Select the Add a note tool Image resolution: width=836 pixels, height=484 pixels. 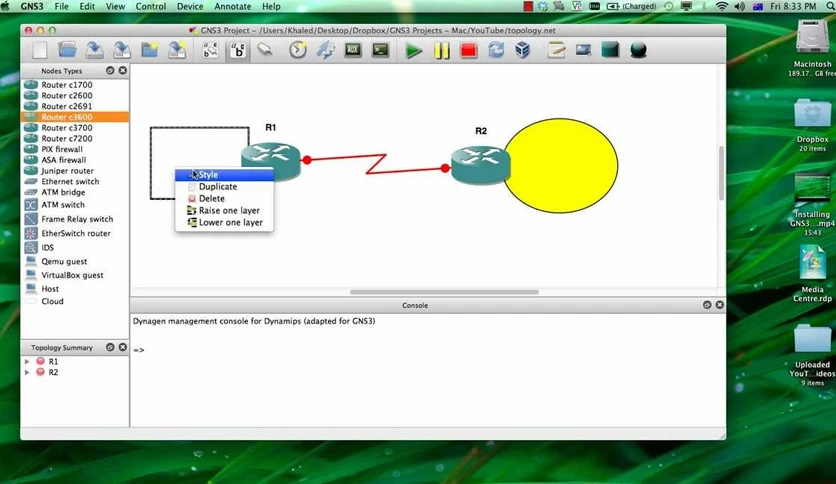[x=556, y=50]
